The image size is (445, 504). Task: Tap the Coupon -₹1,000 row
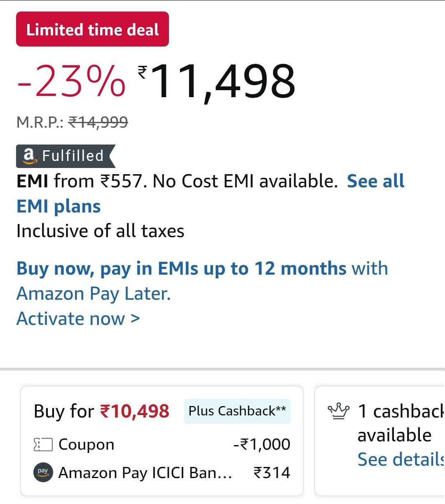pos(162,445)
